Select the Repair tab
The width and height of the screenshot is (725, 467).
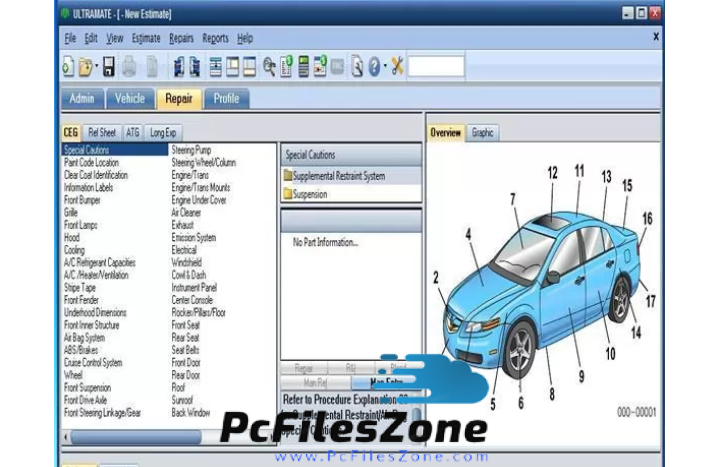(179, 98)
